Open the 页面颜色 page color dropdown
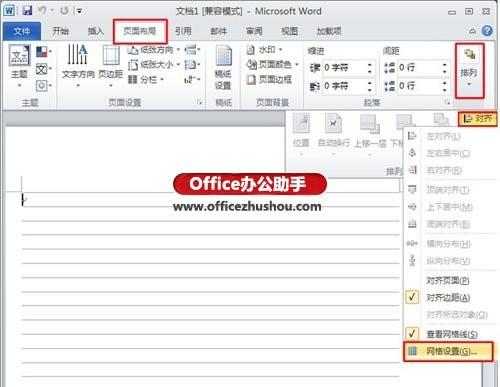The height and width of the screenshot is (387, 500). tap(272, 64)
